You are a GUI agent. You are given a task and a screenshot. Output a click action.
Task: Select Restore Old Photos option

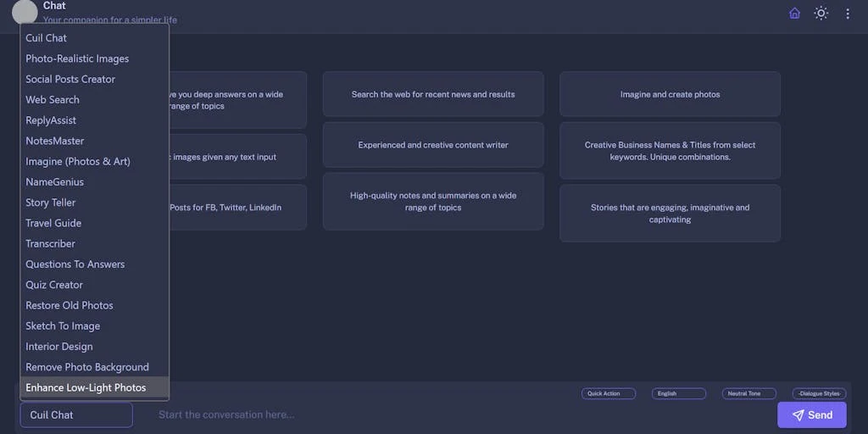(94, 305)
